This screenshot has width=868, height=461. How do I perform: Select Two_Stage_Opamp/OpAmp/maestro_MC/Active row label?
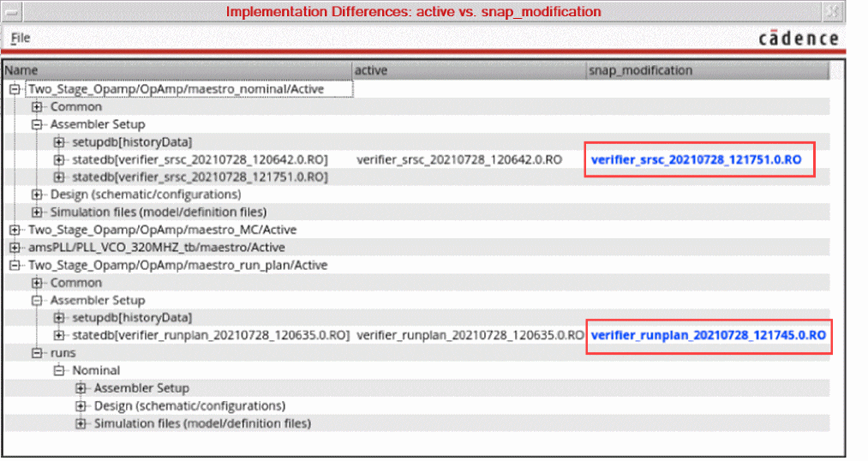(x=162, y=230)
